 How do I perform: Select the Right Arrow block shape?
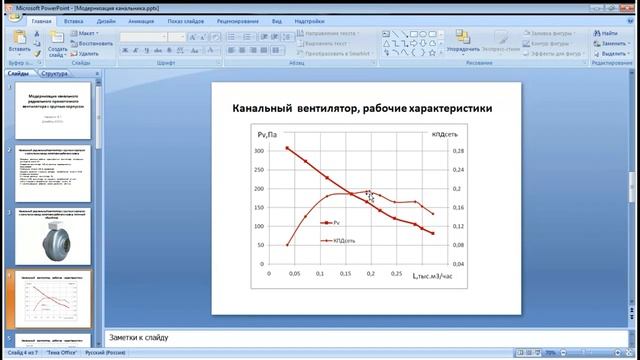click(414, 43)
